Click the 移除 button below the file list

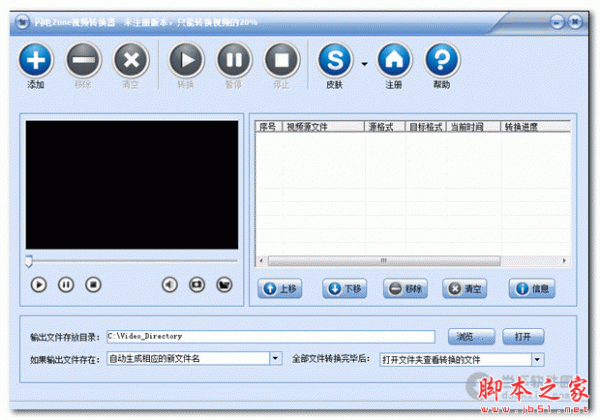pos(405,288)
